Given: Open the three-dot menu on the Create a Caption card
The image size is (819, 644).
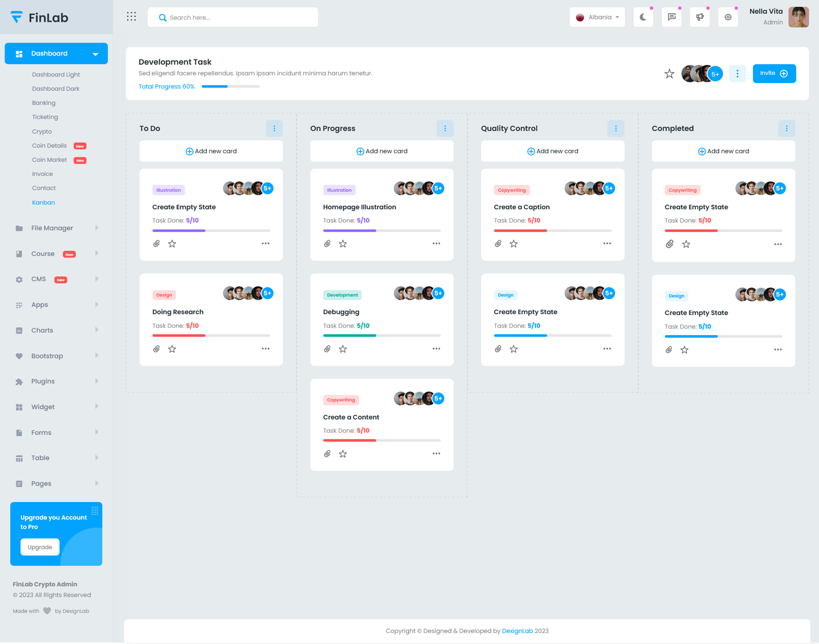Looking at the screenshot, I should [x=607, y=244].
